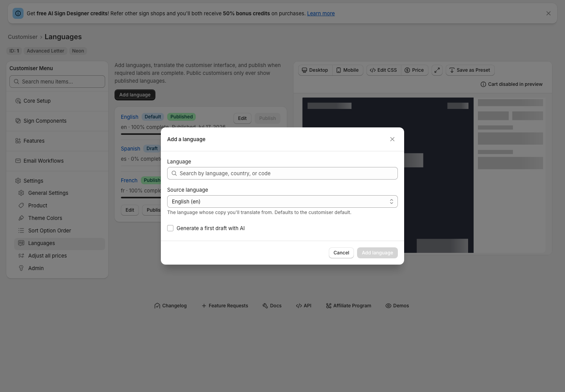The width and height of the screenshot is (565, 392).
Task: Go to Customiser breadcrumb
Action: click(x=23, y=37)
